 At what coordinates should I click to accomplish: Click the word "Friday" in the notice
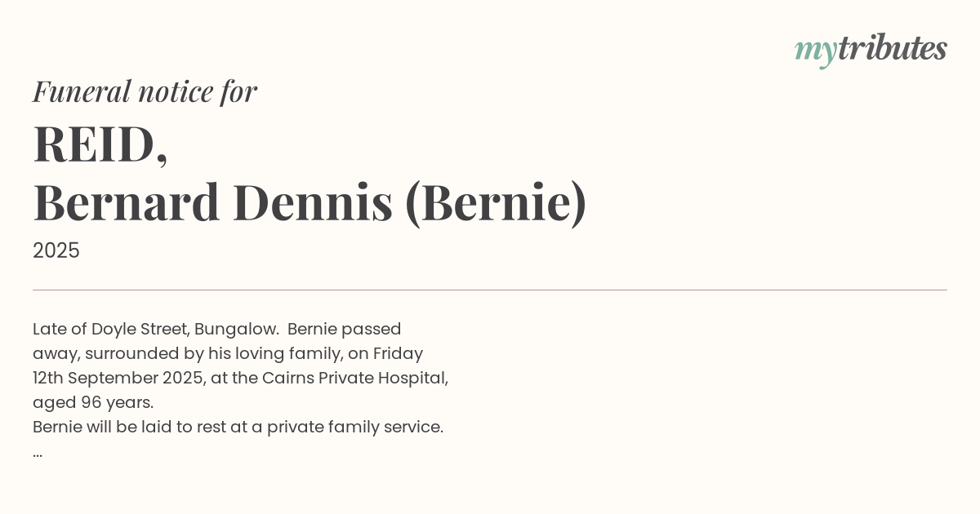[x=398, y=353]
